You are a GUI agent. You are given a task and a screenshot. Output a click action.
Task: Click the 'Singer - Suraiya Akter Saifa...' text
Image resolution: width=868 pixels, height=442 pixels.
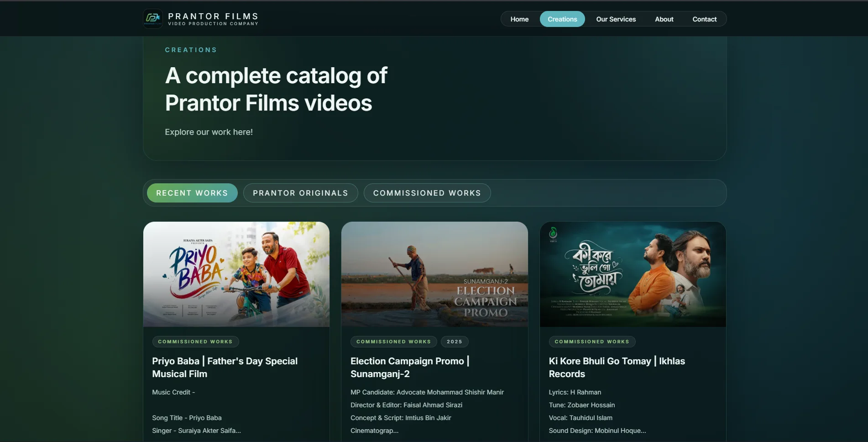[x=196, y=431]
